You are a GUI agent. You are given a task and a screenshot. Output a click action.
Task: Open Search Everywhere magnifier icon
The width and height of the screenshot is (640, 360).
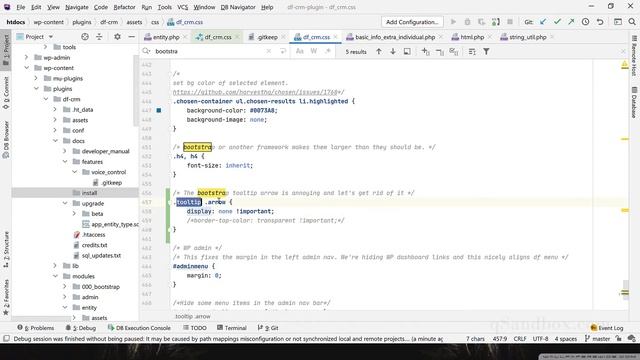tap(632, 22)
